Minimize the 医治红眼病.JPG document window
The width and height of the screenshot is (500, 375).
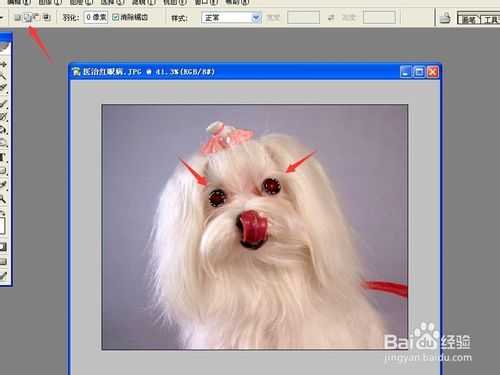[405, 72]
